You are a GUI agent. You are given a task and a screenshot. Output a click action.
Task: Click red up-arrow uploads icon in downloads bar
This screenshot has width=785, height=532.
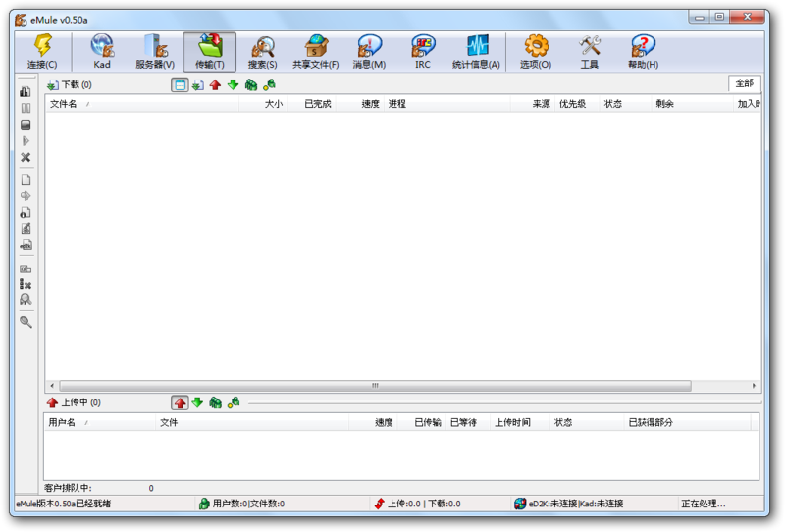[x=215, y=85]
